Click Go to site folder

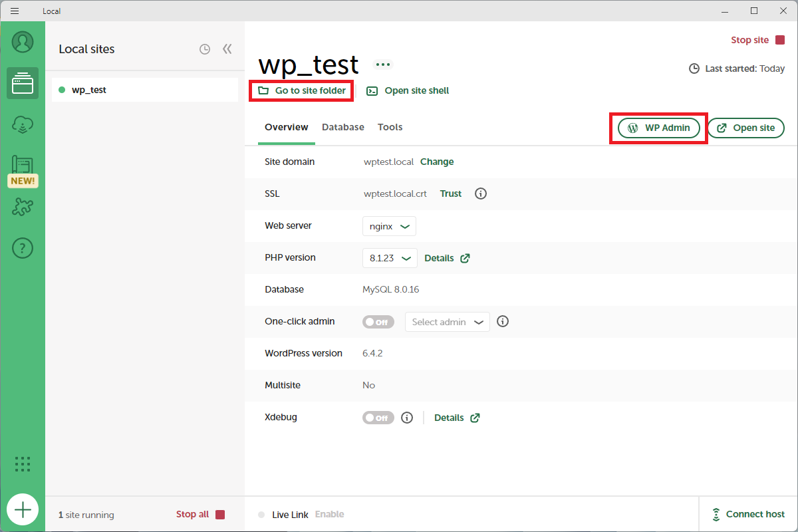[x=302, y=90]
